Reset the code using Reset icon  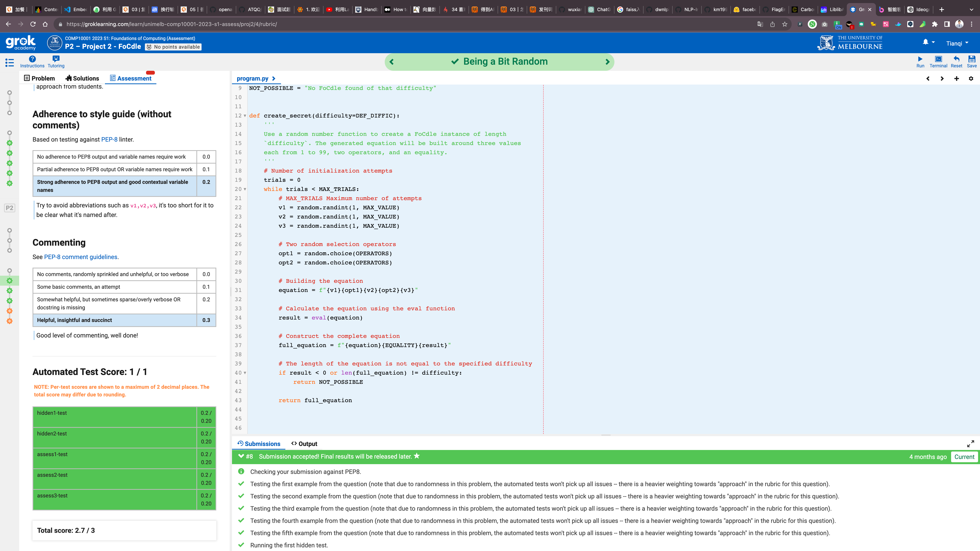956,62
